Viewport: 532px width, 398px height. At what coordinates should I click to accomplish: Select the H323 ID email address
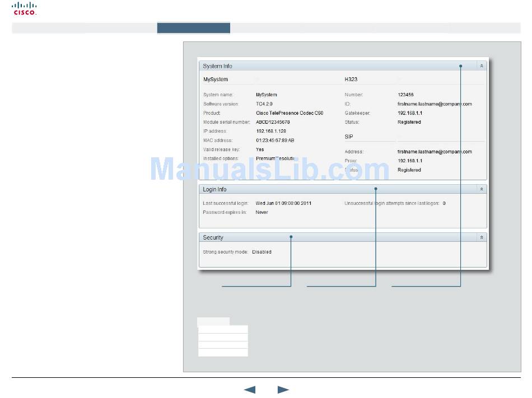pyautogui.click(x=435, y=104)
